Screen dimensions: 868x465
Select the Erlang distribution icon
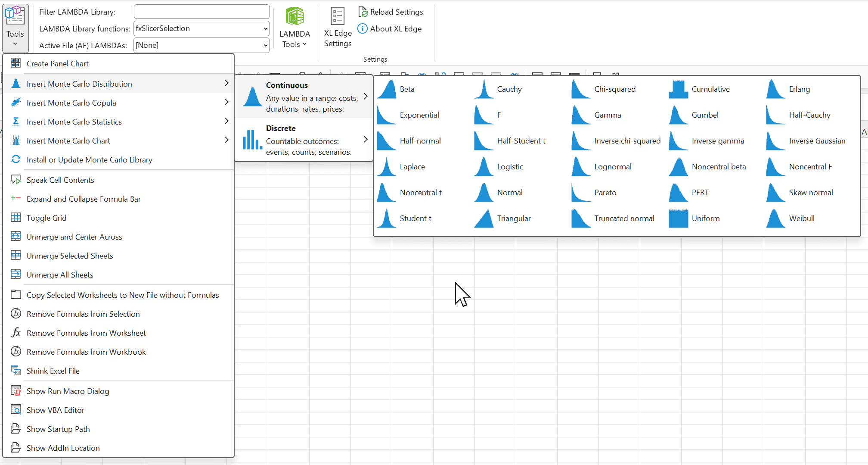click(x=776, y=89)
